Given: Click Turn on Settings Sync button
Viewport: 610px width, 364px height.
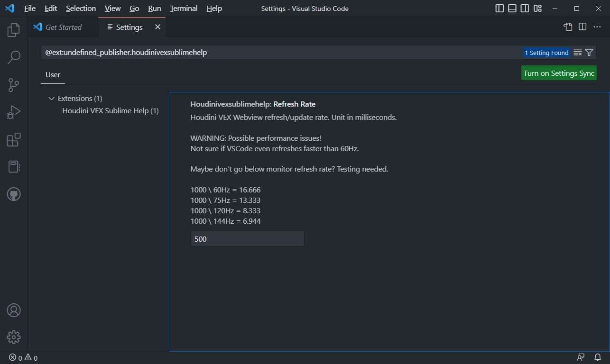Looking at the screenshot, I should click(559, 73).
